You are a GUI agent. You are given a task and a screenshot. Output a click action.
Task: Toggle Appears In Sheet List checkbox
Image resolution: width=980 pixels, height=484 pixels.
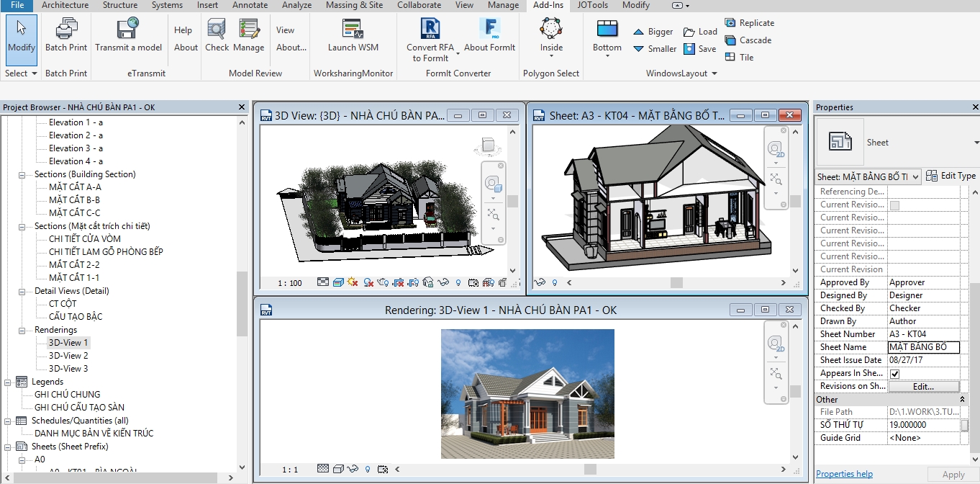pos(895,374)
